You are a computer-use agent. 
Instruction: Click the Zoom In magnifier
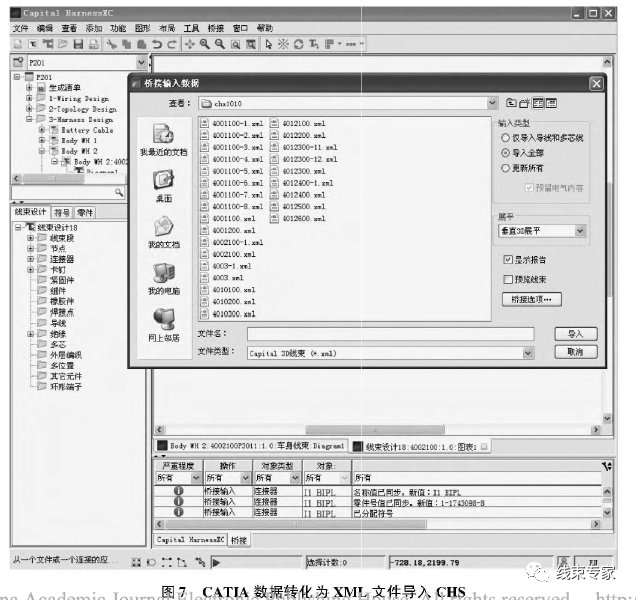point(205,44)
